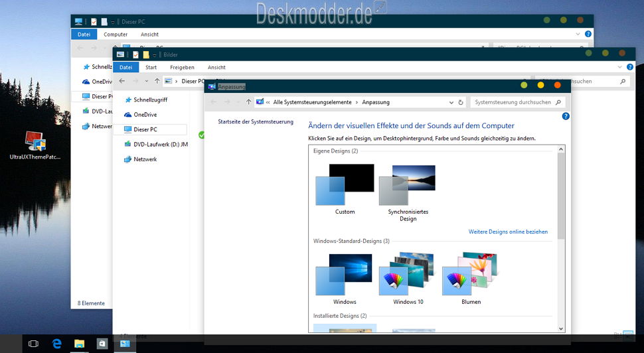Select Schnellzugriff in Bilder navigation pane
Screen dimensions: 644x353
150,100
